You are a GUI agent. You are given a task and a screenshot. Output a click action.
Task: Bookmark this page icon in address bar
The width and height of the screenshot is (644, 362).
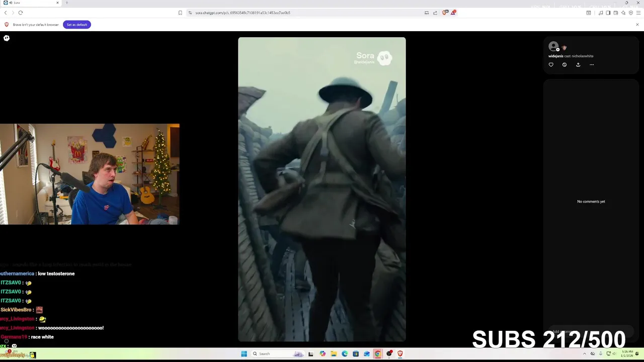(x=180, y=13)
